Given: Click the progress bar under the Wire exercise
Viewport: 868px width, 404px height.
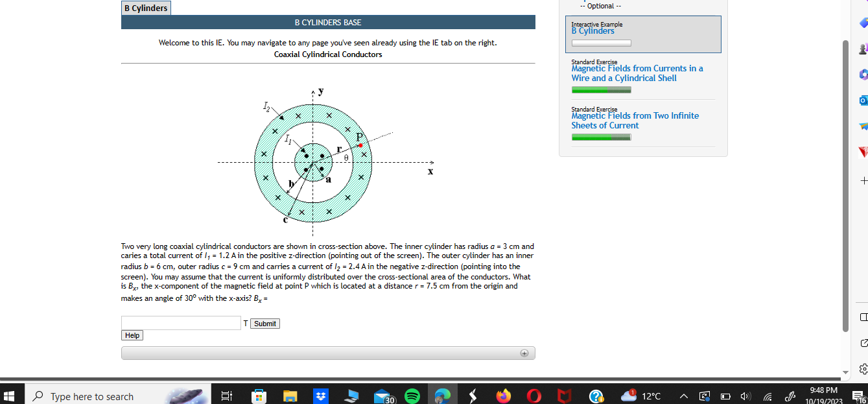Looking at the screenshot, I should tap(601, 89).
